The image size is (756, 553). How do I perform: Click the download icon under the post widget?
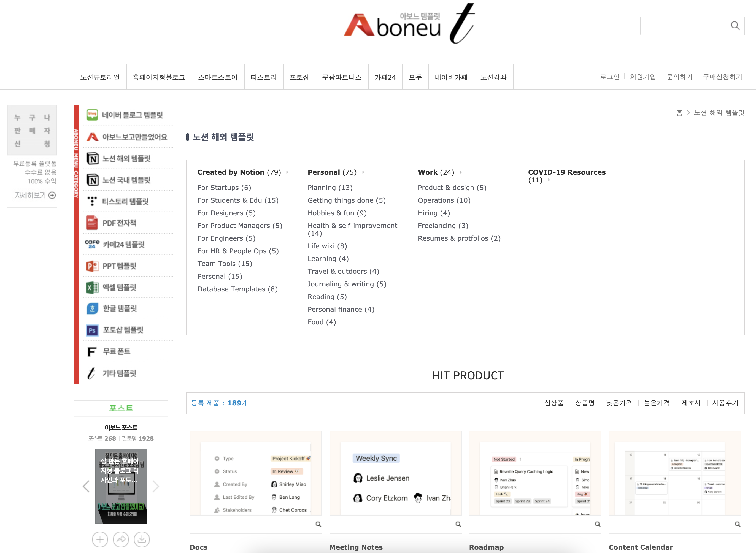coord(142,539)
